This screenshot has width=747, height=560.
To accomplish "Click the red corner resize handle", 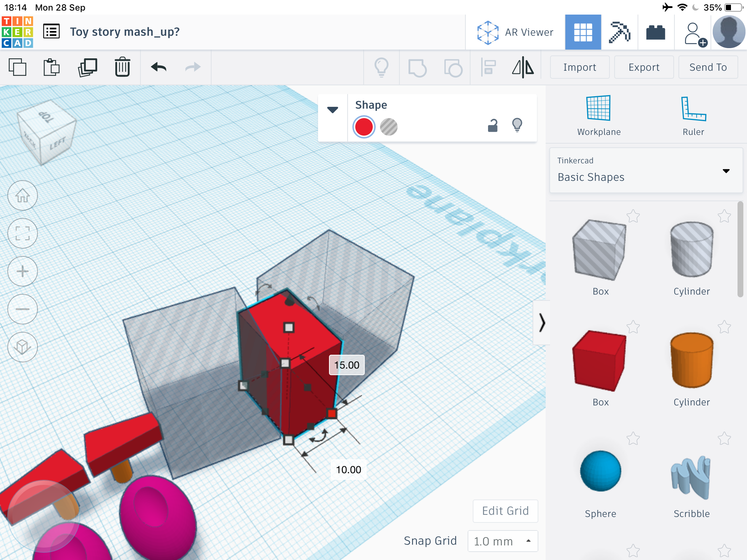I will pyautogui.click(x=332, y=413).
